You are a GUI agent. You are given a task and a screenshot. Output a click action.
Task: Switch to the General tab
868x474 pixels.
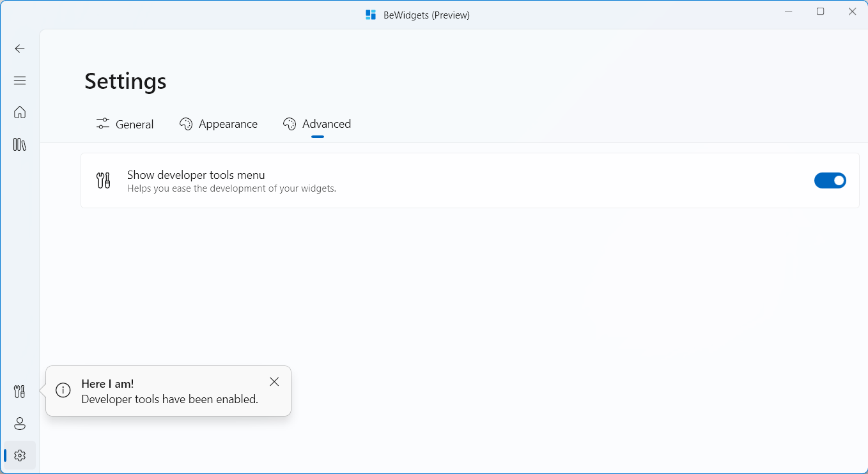(125, 124)
